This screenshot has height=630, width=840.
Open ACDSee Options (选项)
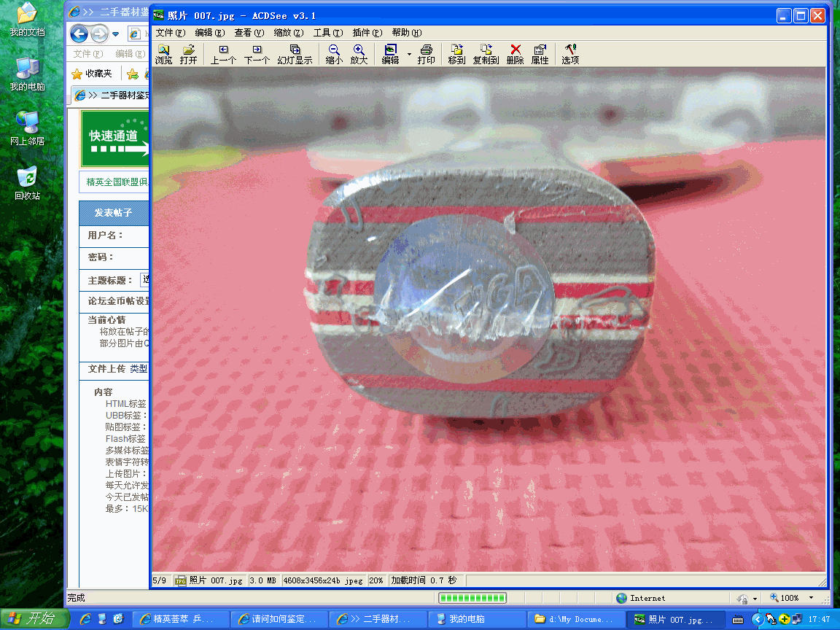click(x=570, y=54)
